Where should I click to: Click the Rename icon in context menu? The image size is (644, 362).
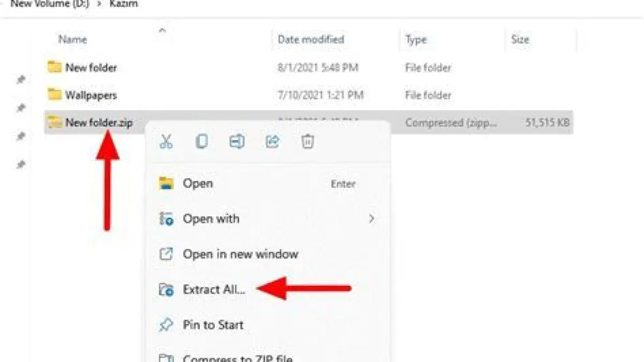click(237, 141)
